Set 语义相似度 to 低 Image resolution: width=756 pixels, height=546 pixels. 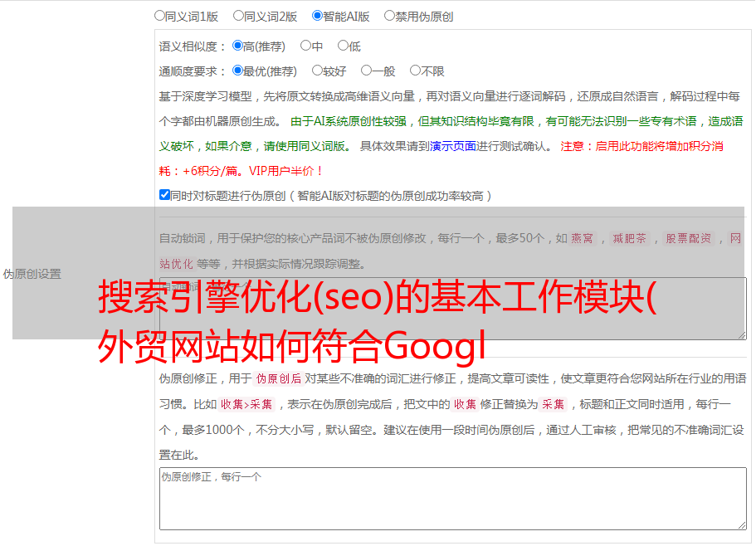(343, 46)
